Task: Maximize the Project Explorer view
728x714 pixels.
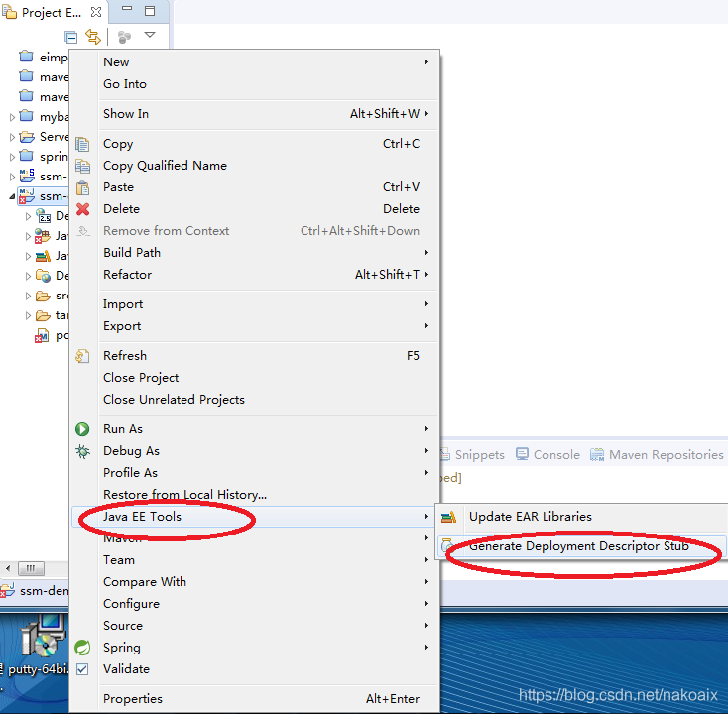Action: coord(150,11)
